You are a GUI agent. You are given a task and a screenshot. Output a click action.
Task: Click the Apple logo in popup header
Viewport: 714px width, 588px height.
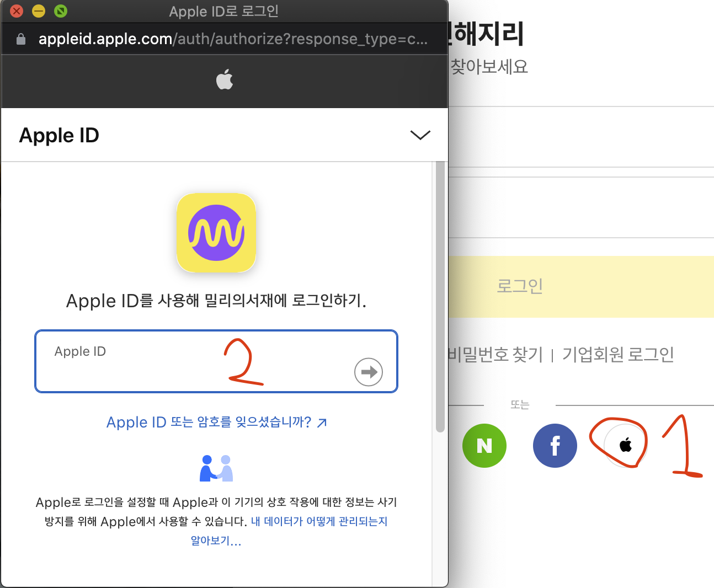tap(225, 79)
